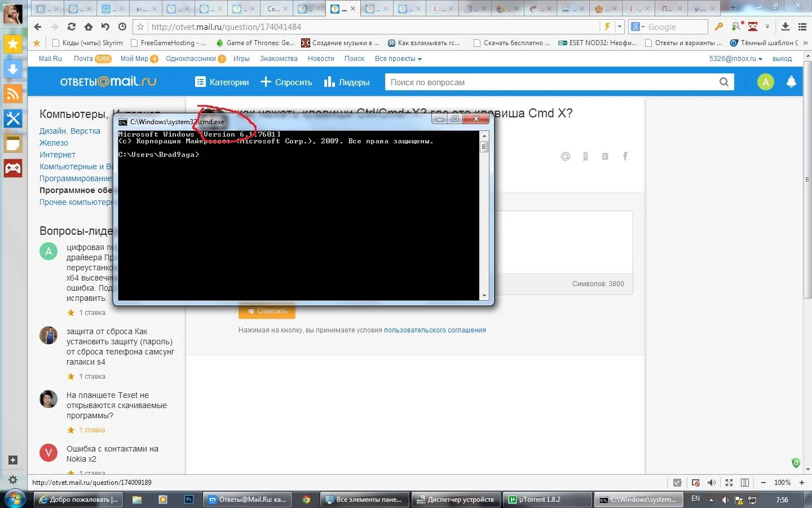Image resolution: width=812 pixels, height=508 pixels.
Task: Click Ответить answer button
Action: coord(267,311)
